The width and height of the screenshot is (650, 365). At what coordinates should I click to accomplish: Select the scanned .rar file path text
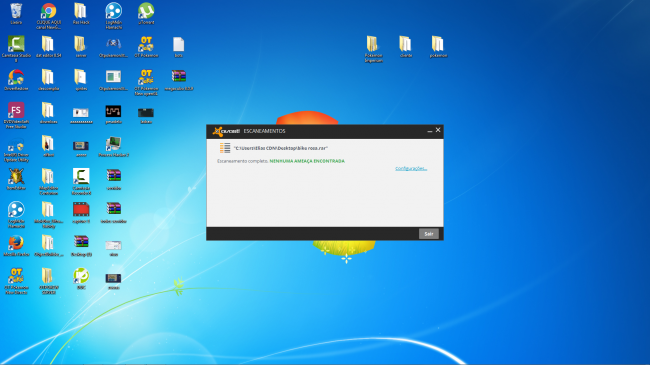coord(281,148)
